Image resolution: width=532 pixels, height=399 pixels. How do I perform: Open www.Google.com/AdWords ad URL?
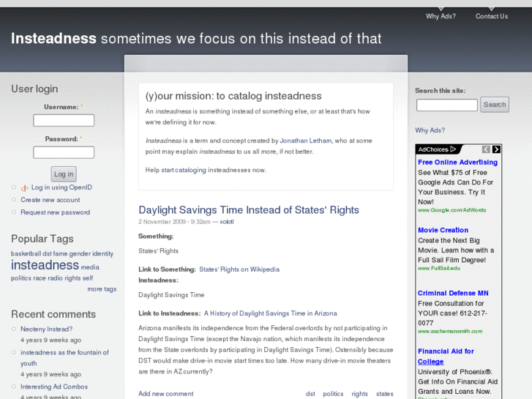[452, 210]
